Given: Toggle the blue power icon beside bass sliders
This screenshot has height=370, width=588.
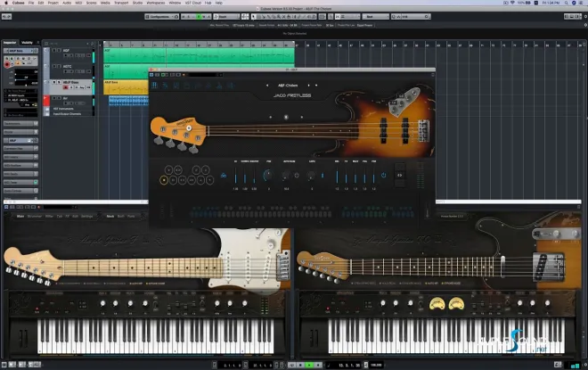Looking at the screenshot, I should 383,175.
